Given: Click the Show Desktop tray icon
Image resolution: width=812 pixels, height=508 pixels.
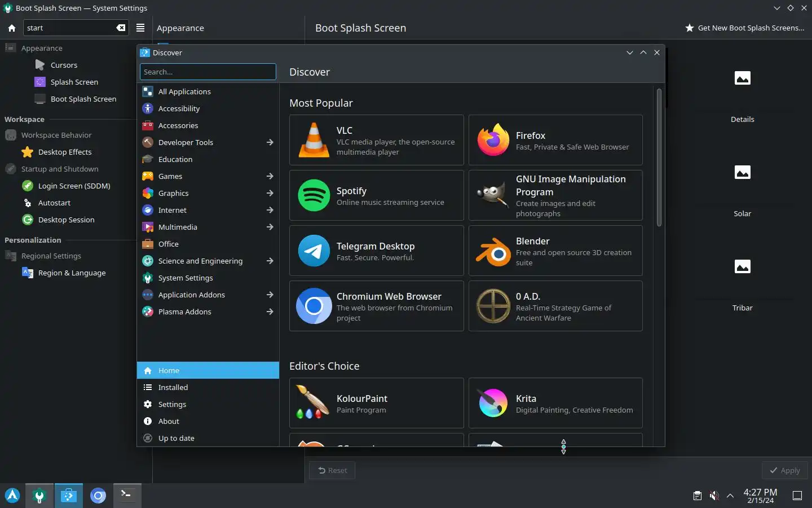Looking at the screenshot, I should point(797,496).
